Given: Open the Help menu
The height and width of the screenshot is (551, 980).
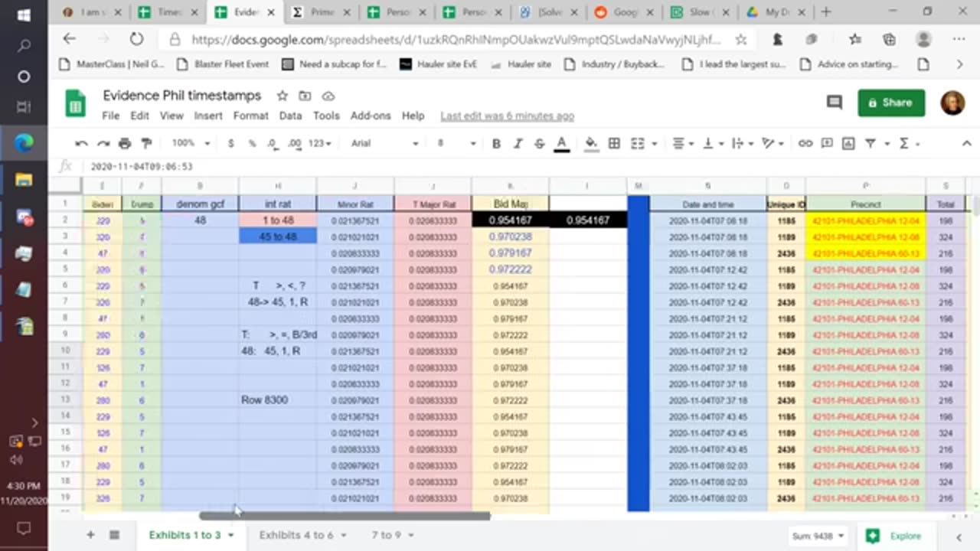Looking at the screenshot, I should click(x=413, y=116).
